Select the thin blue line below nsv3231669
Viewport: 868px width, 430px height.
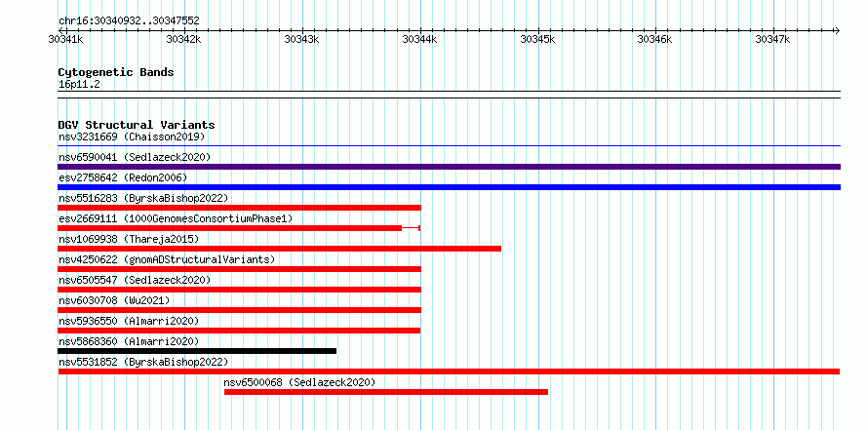449,146
